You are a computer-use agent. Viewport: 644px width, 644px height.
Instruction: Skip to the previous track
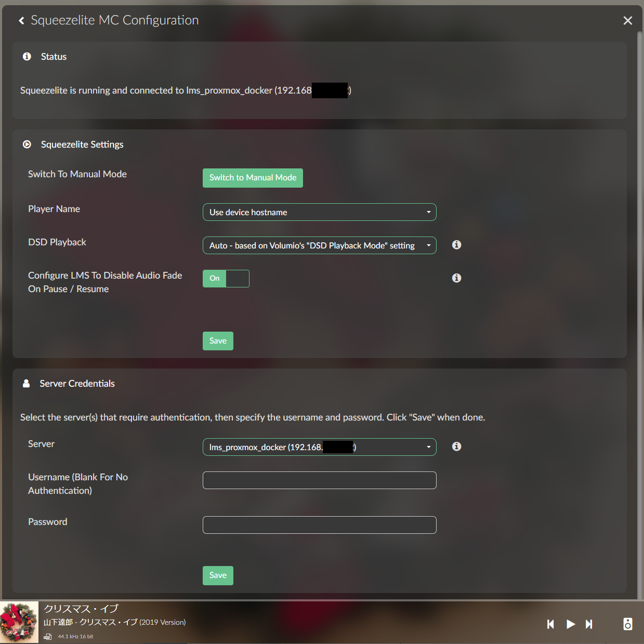coord(550,624)
